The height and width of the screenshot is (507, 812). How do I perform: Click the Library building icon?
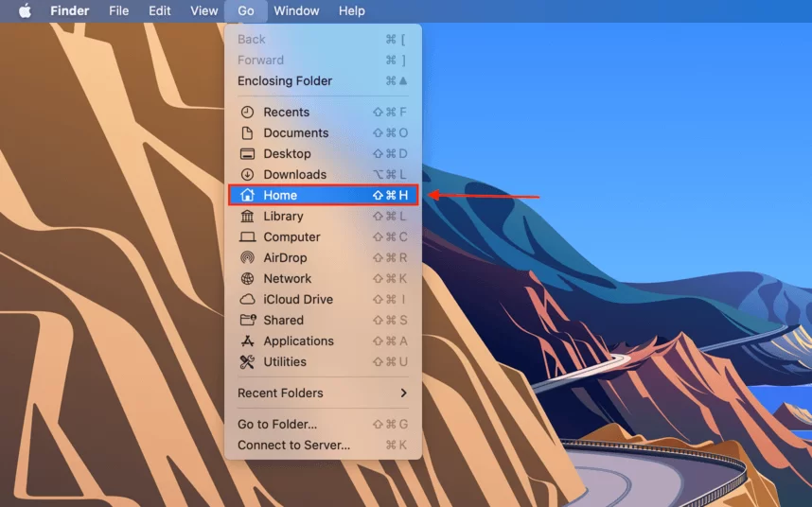[x=248, y=216]
